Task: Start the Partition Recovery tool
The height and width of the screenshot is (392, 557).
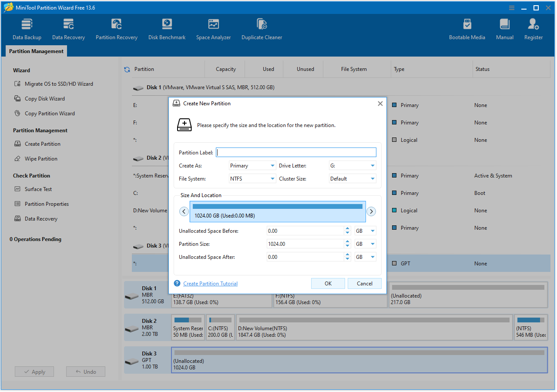Action: pos(116,28)
